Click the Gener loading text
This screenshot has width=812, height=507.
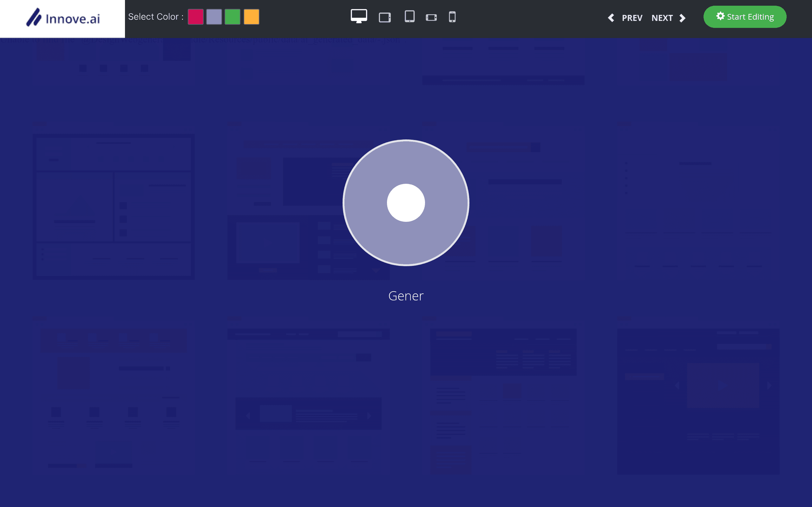pyautogui.click(x=406, y=296)
